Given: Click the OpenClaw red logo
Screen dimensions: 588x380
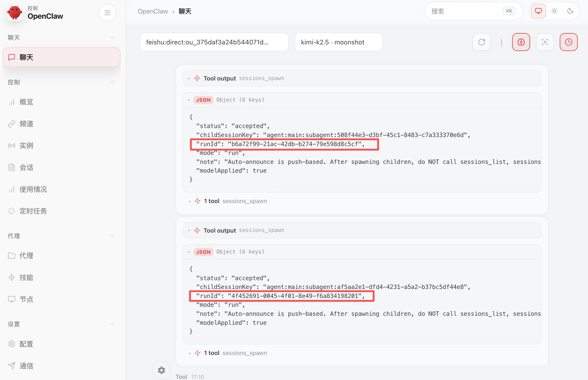Looking at the screenshot, I should coord(15,13).
